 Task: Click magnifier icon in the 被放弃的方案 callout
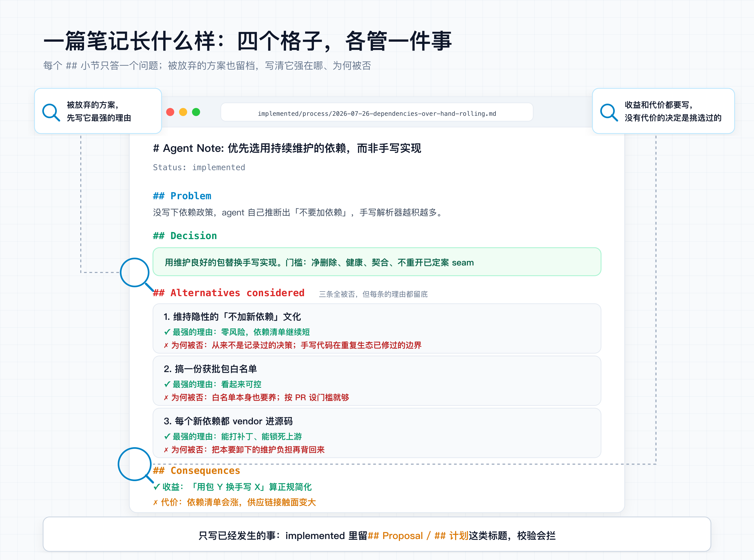click(51, 112)
